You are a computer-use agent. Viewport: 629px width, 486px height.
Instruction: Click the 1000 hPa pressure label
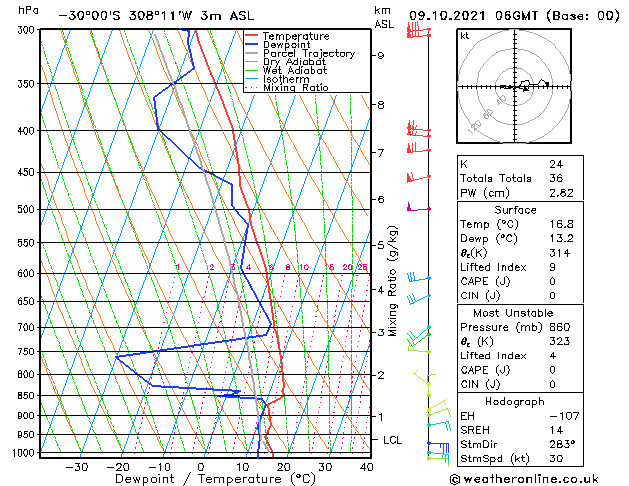[x=26, y=453]
